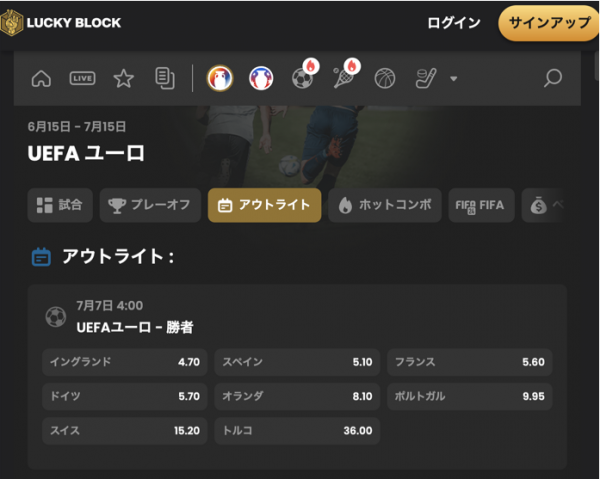The width and height of the screenshot is (600, 479).
Task: Switch to 試合 matches tab
Action: tap(60, 205)
